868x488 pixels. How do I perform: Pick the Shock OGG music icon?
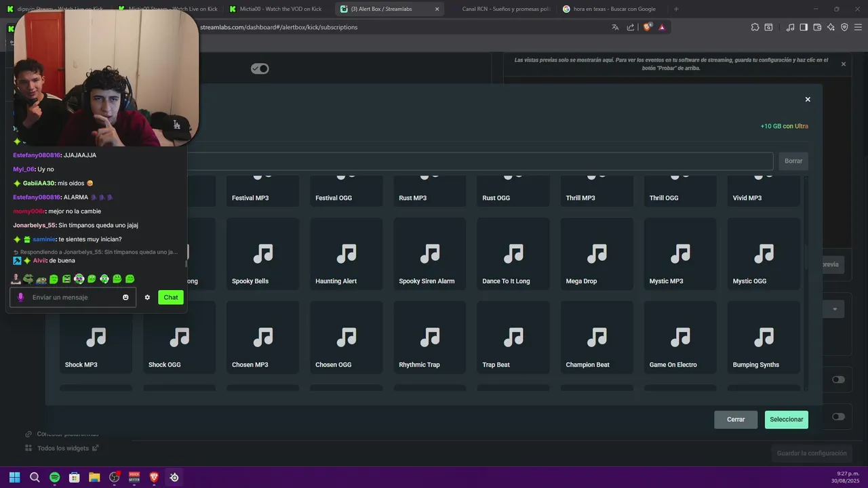click(180, 338)
